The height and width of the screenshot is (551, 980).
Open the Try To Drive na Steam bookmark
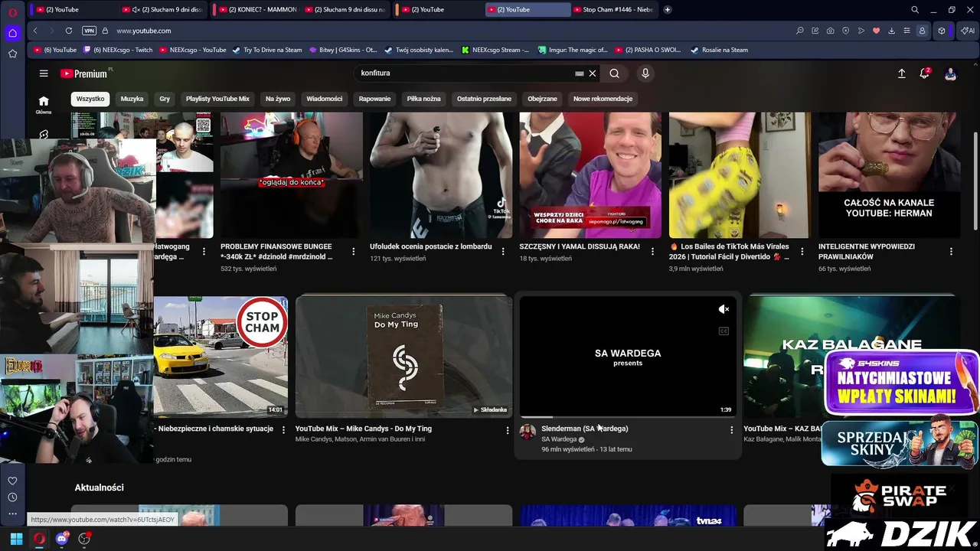tap(267, 50)
